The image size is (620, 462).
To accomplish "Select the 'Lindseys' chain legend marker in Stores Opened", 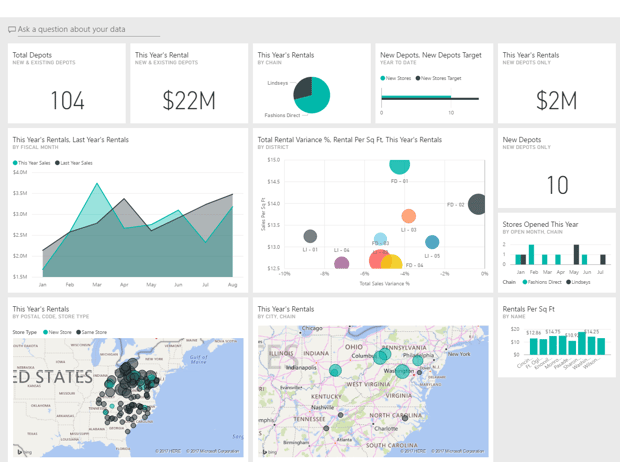I will click(x=569, y=282).
